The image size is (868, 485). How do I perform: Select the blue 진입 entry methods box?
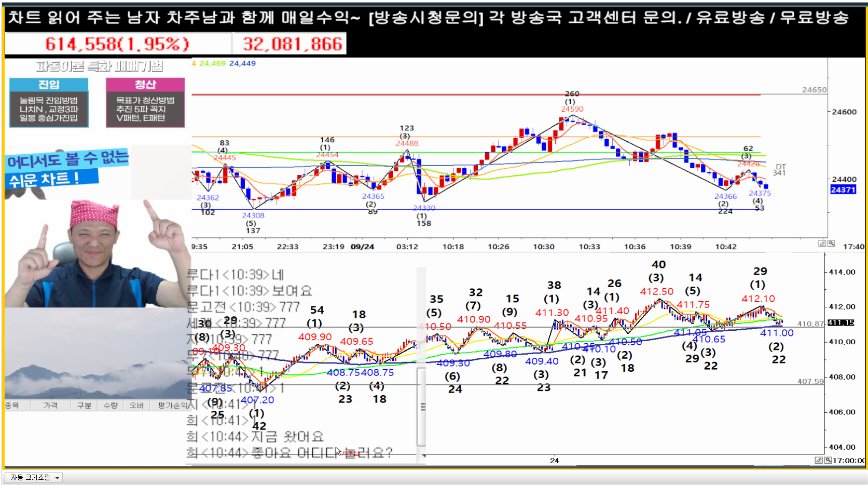pos(49,103)
